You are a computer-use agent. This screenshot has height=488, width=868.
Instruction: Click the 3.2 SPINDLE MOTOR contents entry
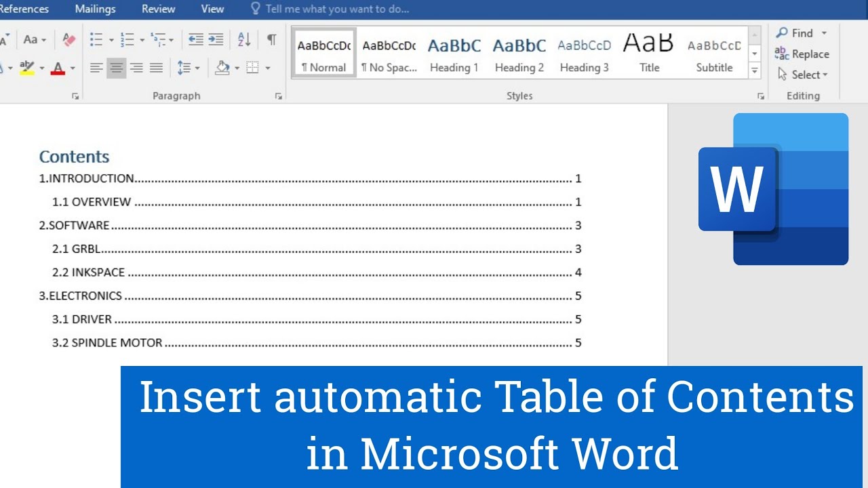pos(317,343)
